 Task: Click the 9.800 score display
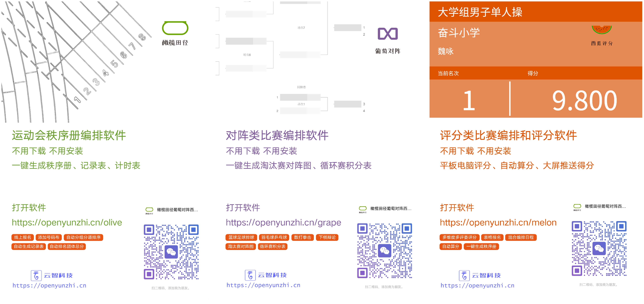(584, 100)
